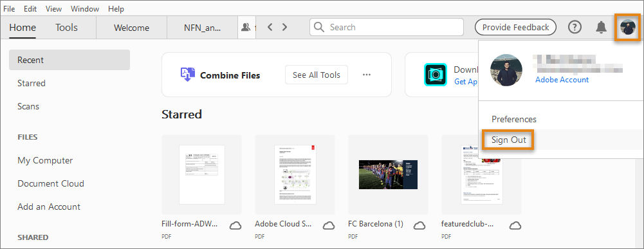The height and width of the screenshot is (249, 644).
Task: Click the Adobe Scan app icon
Action: [x=436, y=75]
